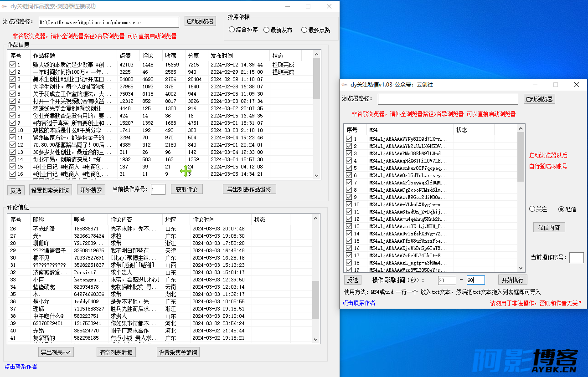The height and width of the screenshot is (377, 588).
Task: Sort works by 评论 column header
Action: click(x=151, y=56)
